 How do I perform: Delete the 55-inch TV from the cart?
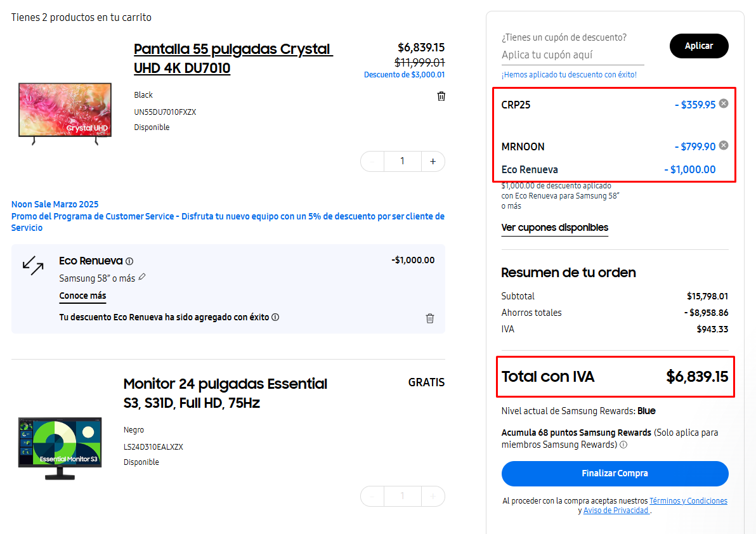pos(441,96)
